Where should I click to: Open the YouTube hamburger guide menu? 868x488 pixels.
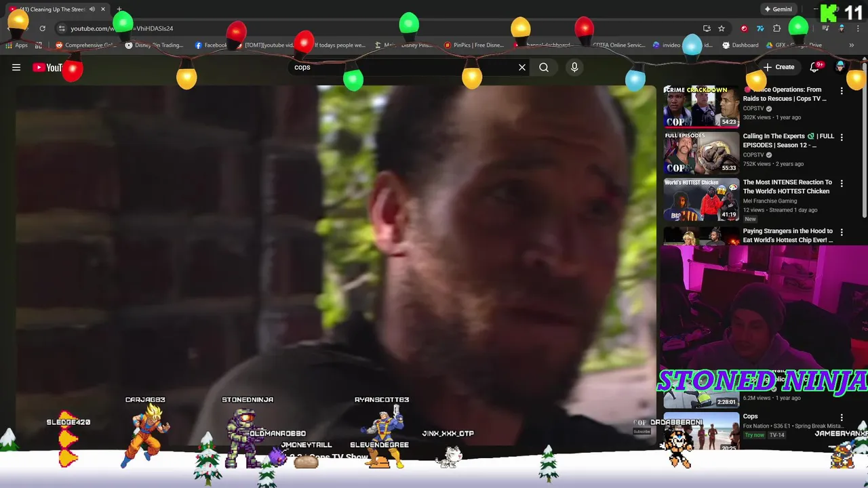pyautogui.click(x=16, y=67)
